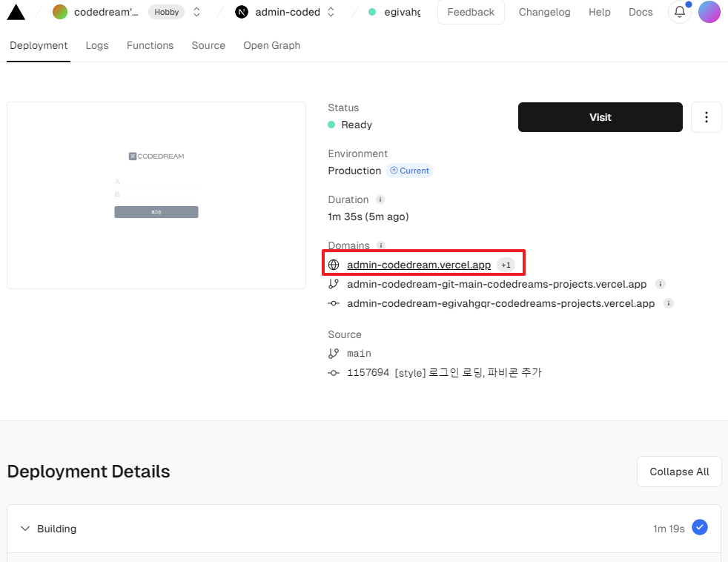Open the Docs link
Viewport: 728px width, 562px height.
[x=641, y=12]
